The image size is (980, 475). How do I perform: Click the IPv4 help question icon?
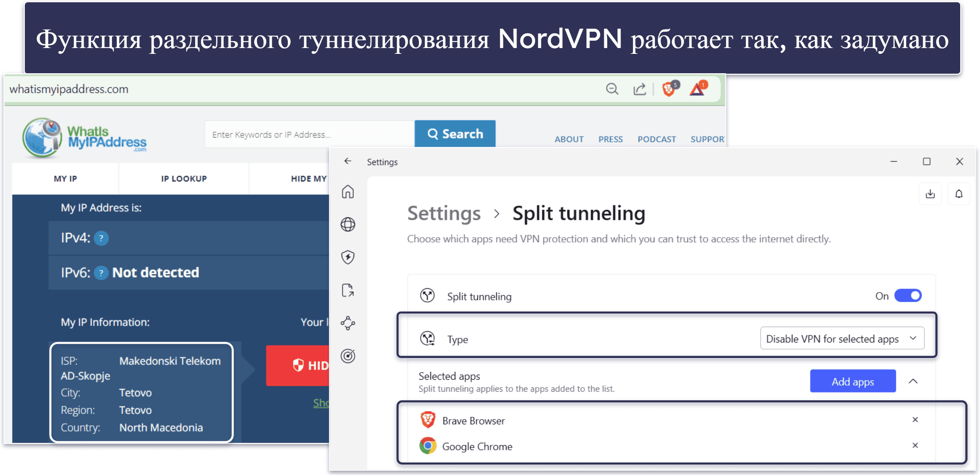pos(101,238)
